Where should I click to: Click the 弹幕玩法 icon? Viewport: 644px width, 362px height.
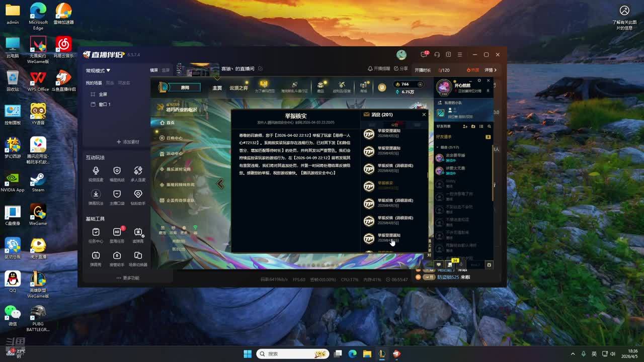tap(96, 197)
